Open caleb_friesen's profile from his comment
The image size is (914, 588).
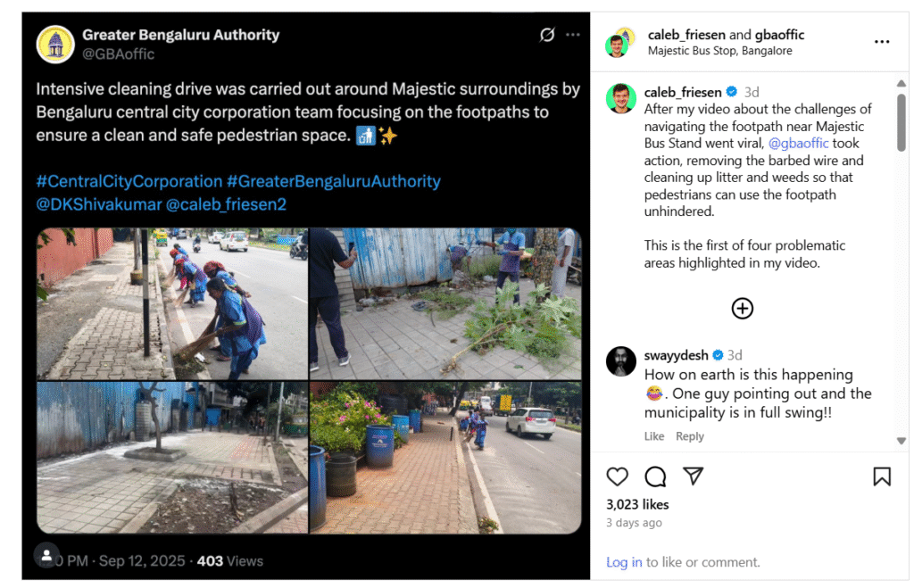(682, 91)
